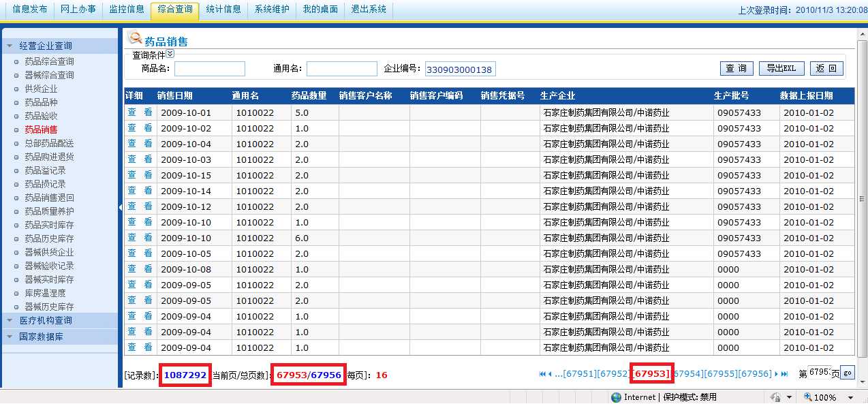Viewport: 868px width, 404px height.
Task: Collapse the 经营企业查询 sidebar group
Action: [60, 46]
